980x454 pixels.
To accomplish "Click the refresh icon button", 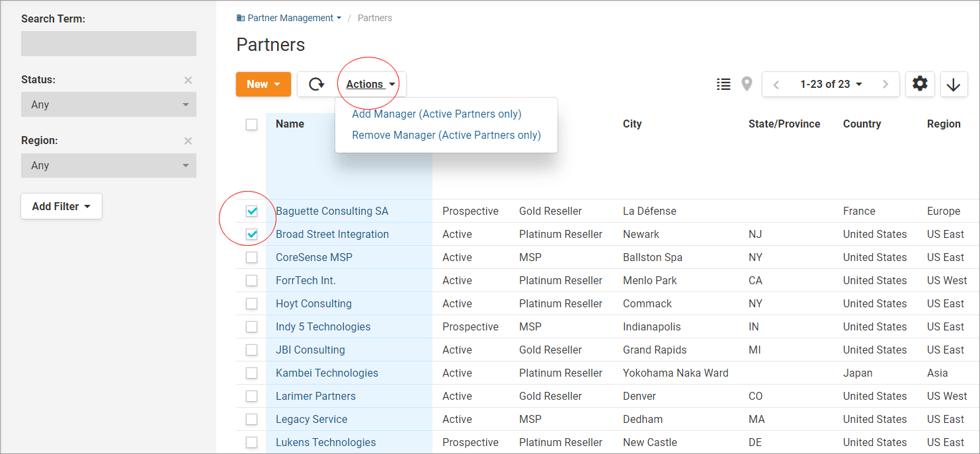I will point(317,84).
